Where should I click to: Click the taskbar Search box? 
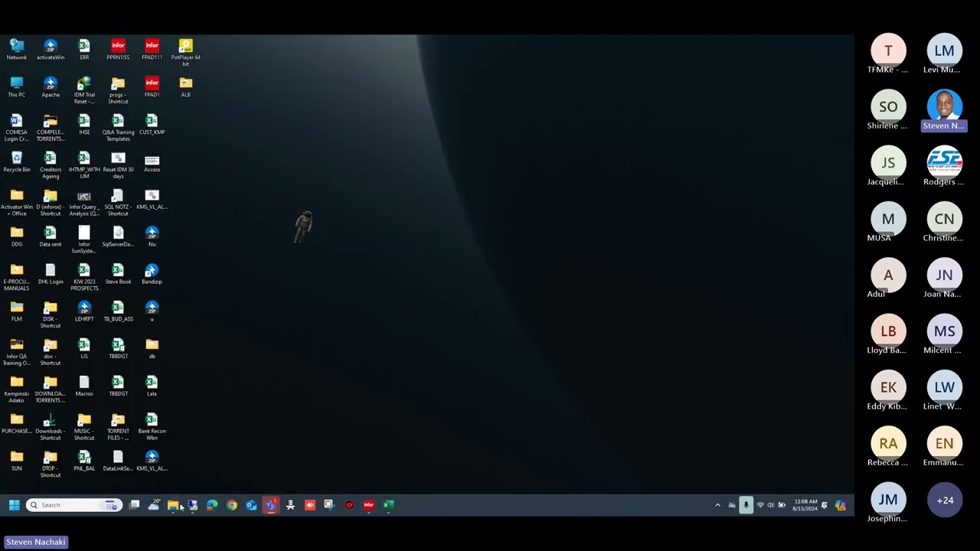72,505
